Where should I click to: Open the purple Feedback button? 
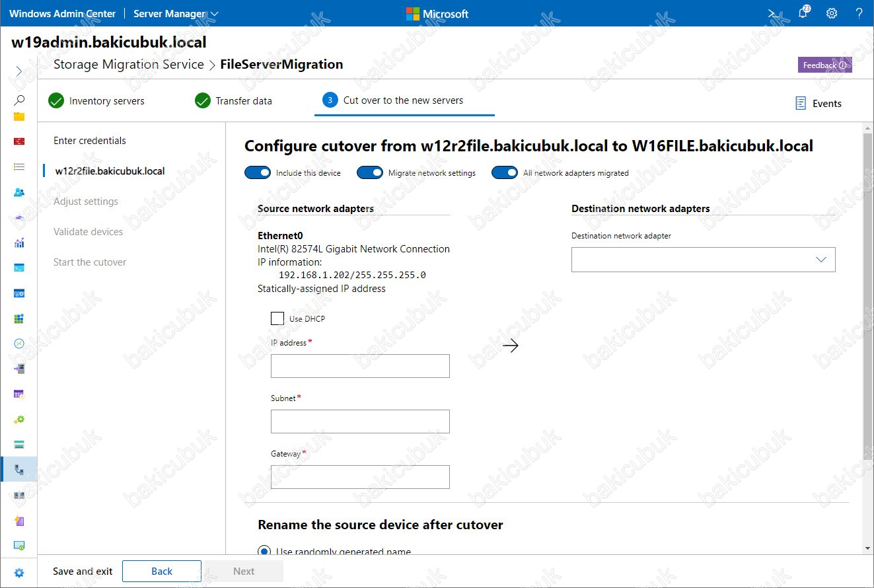pyautogui.click(x=825, y=65)
